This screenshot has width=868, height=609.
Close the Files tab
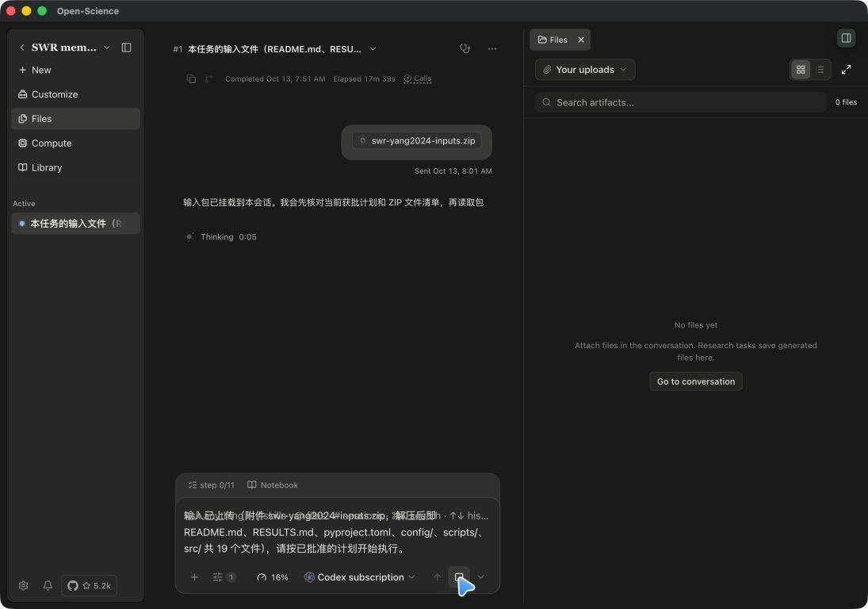click(x=581, y=40)
